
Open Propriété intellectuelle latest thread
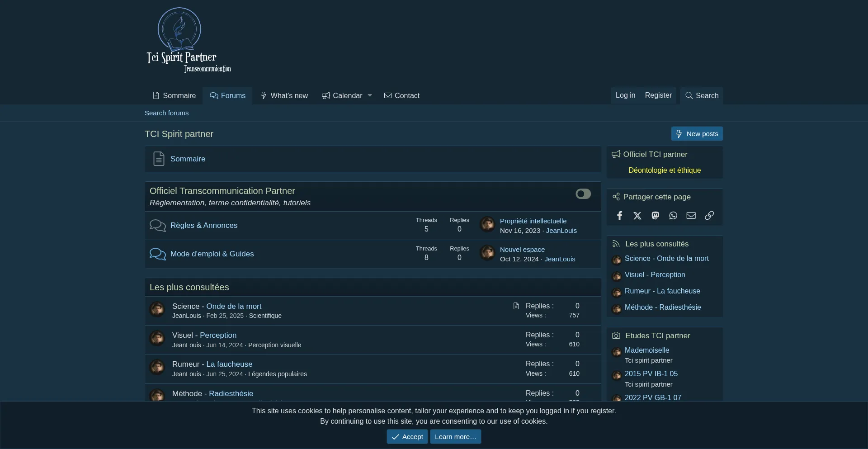point(533,221)
